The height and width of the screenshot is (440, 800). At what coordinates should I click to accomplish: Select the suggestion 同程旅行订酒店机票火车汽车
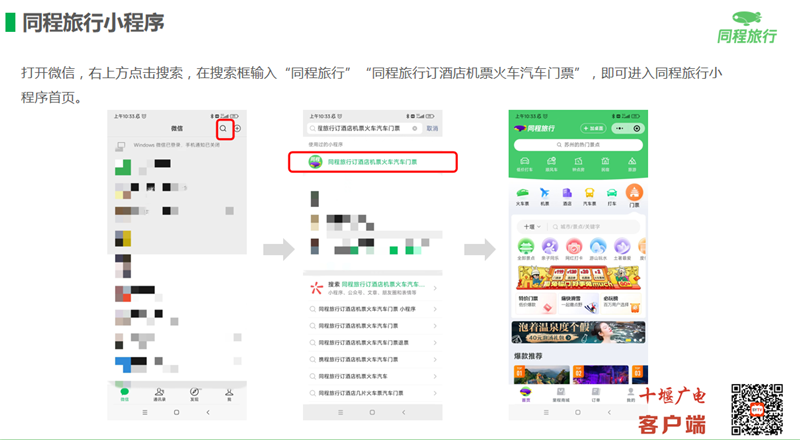(372, 376)
